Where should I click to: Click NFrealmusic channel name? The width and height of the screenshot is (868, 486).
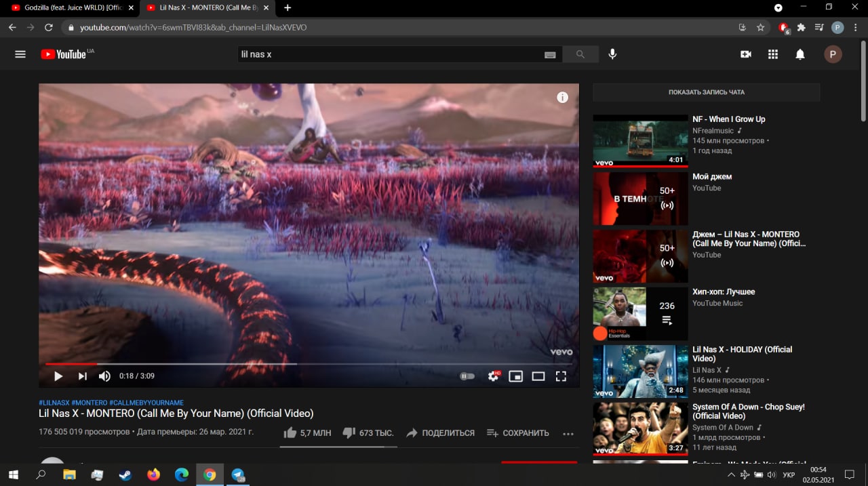[x=713, y=131]
